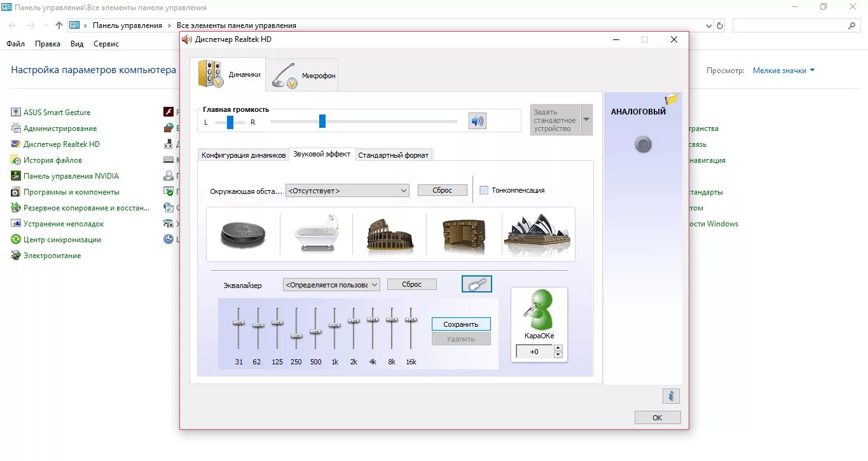This screenshot has width=868, height=461.
Task: Click the КараОКе +0 value field
Action: coord(534,352)
